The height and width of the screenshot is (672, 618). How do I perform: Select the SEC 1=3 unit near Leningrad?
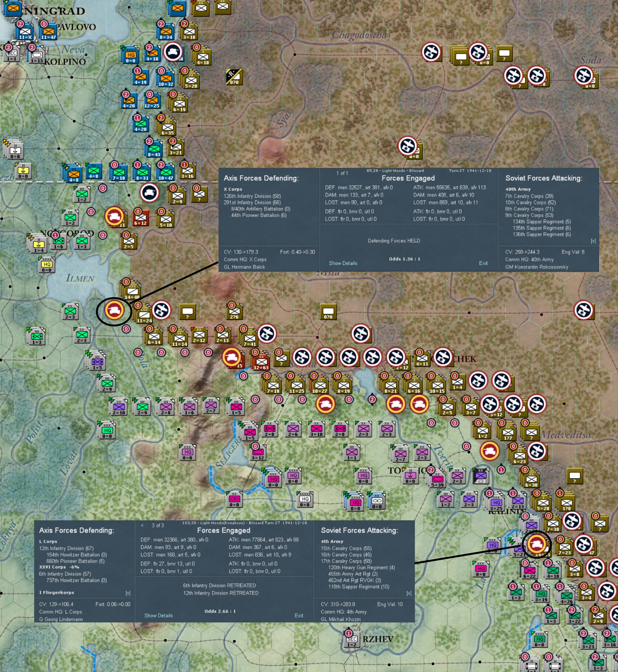click(x=11, y=54)
